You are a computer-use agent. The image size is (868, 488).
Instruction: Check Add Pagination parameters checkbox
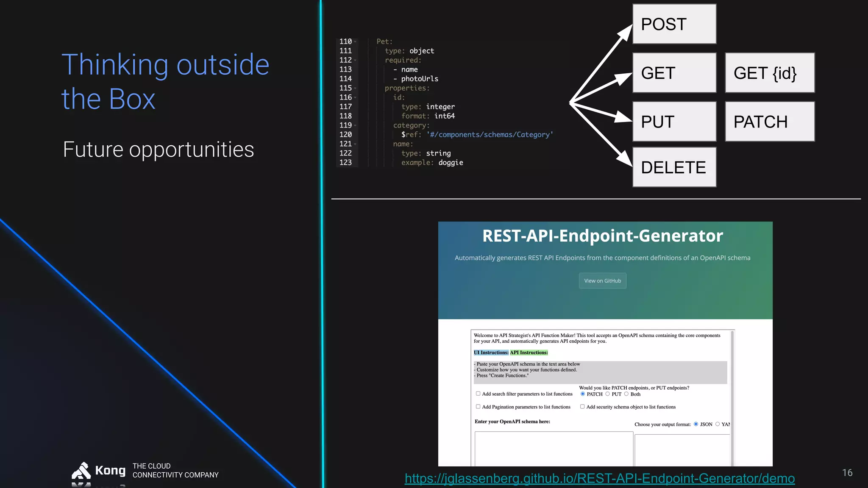click(478, 407)
